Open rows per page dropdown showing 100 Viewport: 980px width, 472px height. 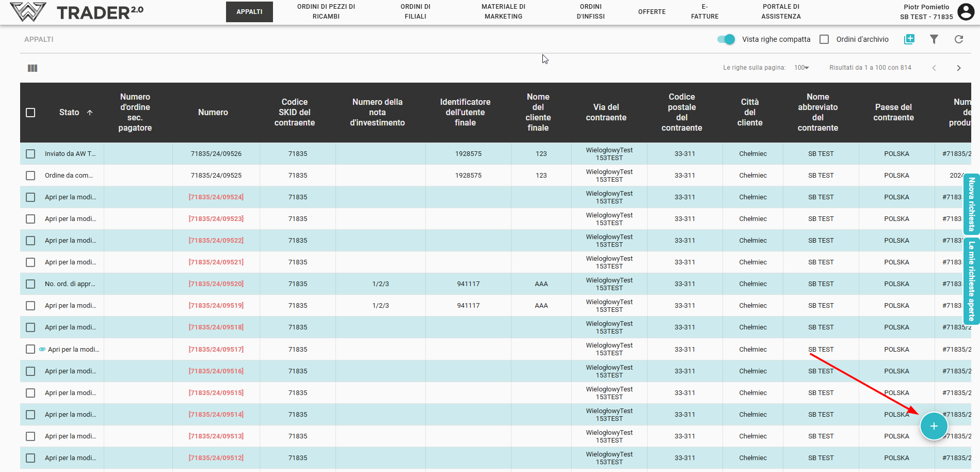(801, 68)
